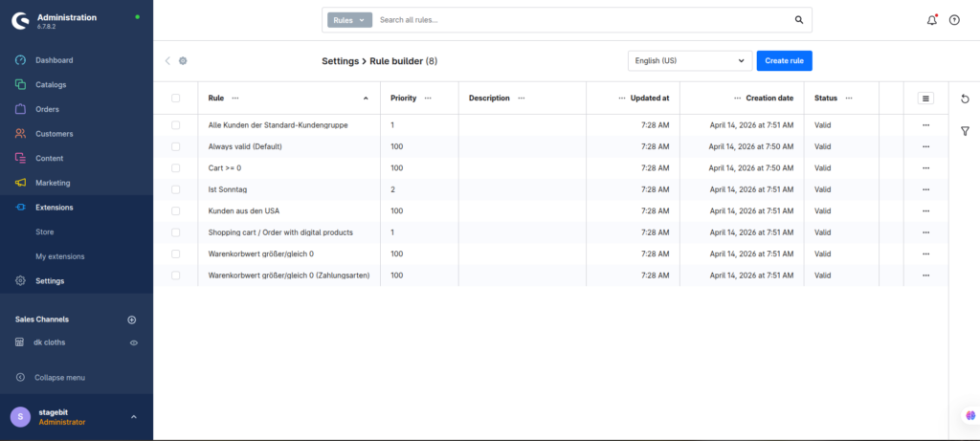Check Warenkorbwert größer/gleich 0 (Zahlungsarten) row

[x=176, y=275]
